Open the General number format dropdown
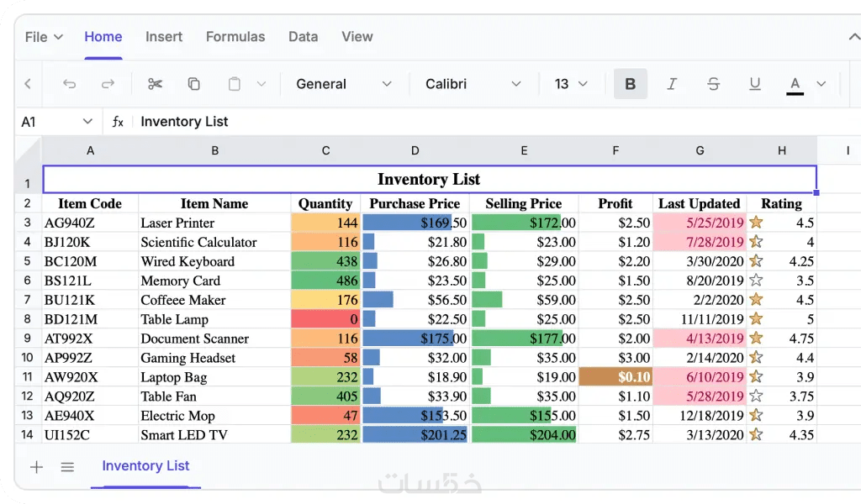 point(344,84)
